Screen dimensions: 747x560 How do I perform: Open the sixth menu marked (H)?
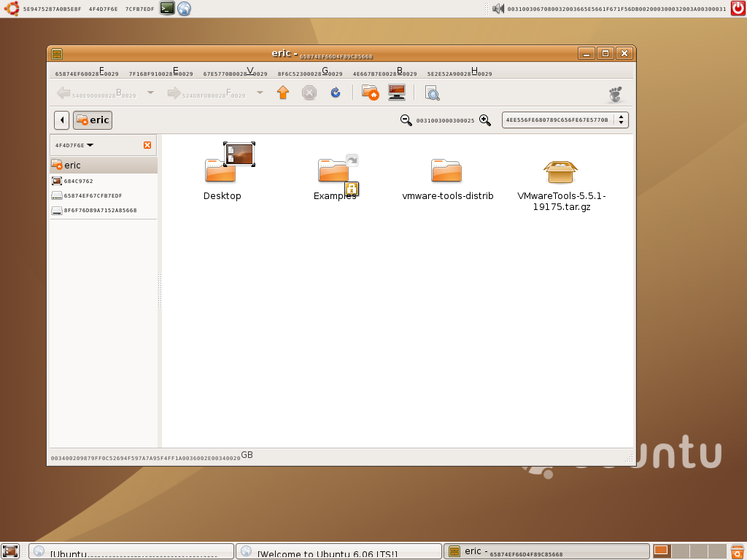click(460, 72)
